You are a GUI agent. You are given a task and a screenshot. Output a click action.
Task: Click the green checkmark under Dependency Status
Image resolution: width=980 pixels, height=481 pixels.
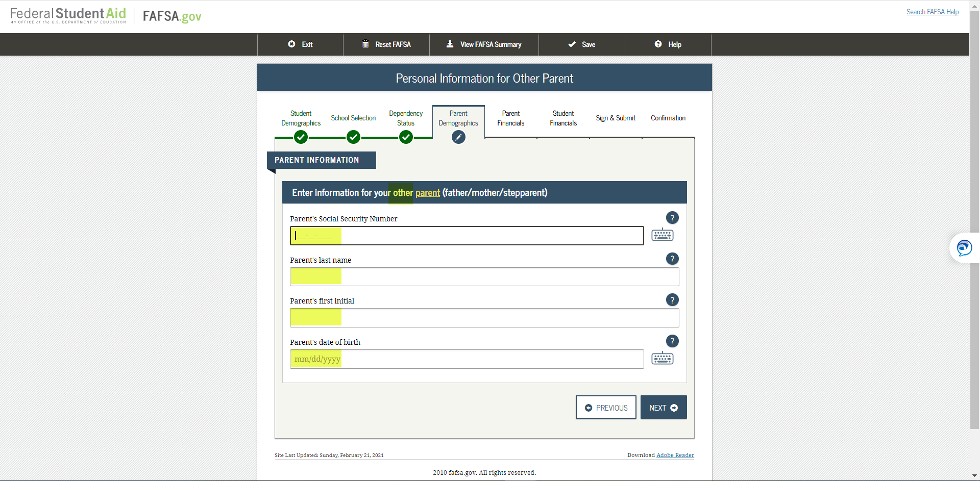tap(406, 137)
